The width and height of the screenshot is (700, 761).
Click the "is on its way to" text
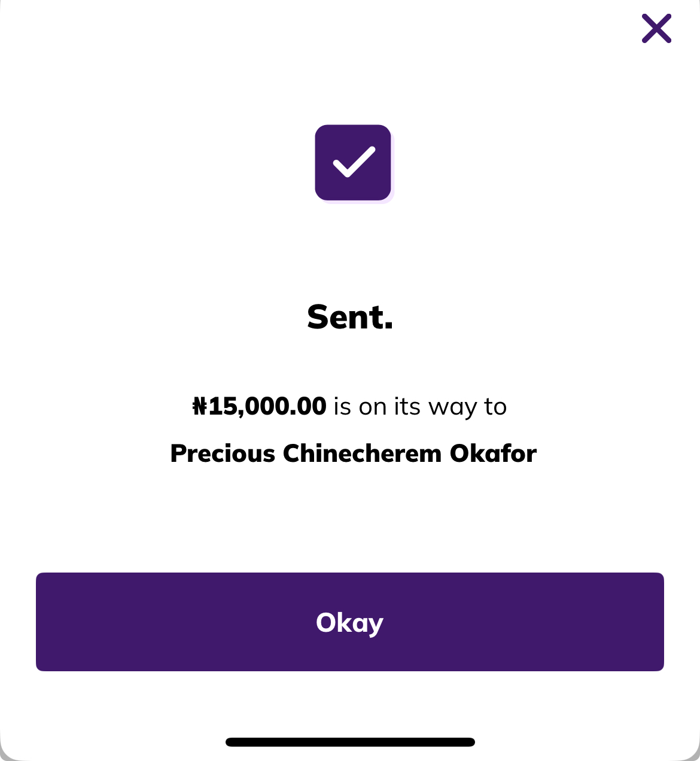click(x=420, y=407)
